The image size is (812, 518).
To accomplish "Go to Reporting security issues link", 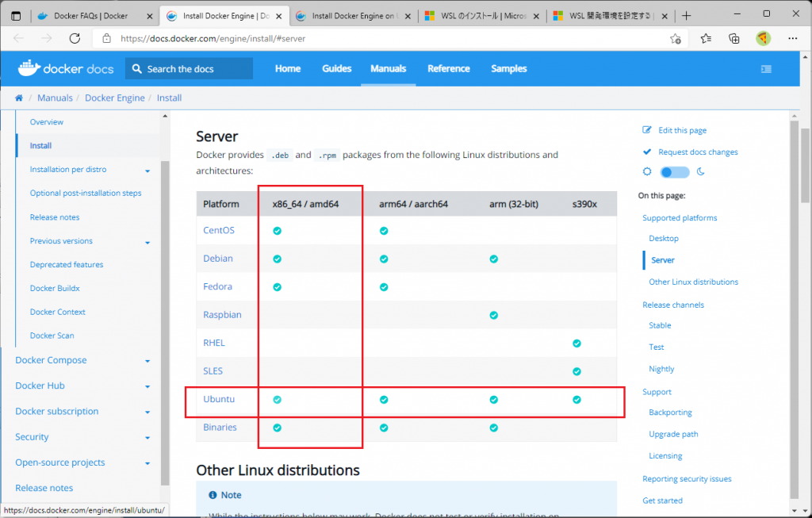I will (687, 478).
